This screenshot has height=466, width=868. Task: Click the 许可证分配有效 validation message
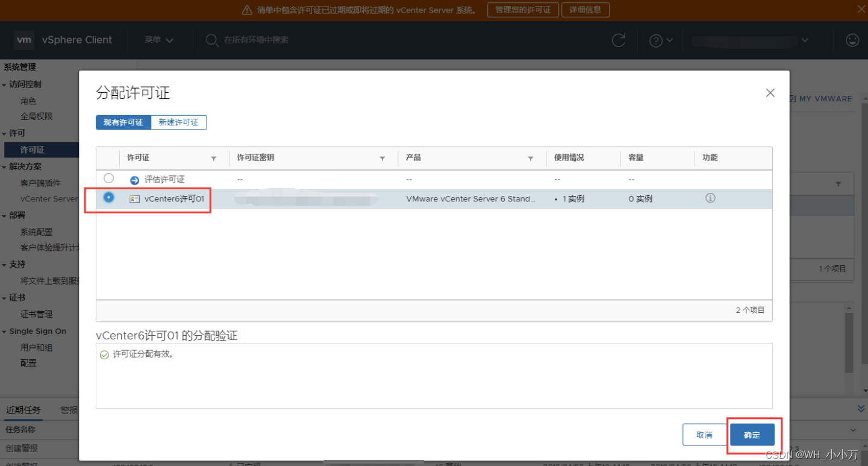(x=143, y=354)
